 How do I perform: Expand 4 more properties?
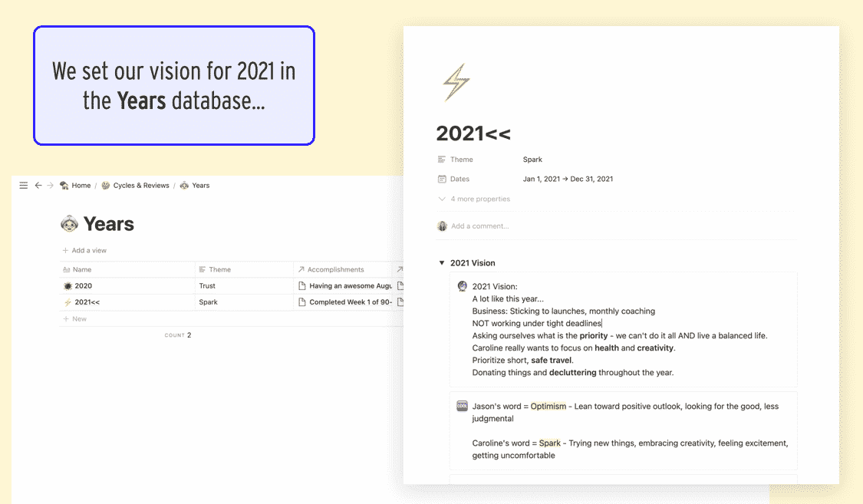click(474, 199)
